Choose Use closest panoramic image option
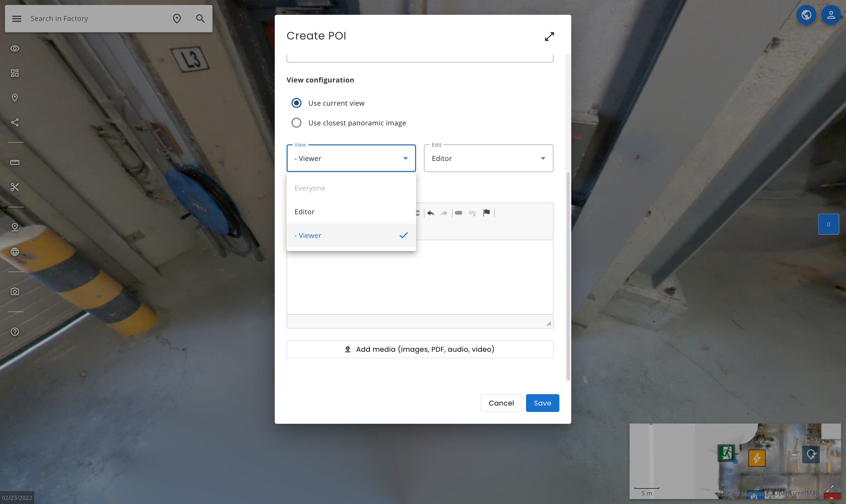This screenshot has width=846, height=504. [296, 123]
